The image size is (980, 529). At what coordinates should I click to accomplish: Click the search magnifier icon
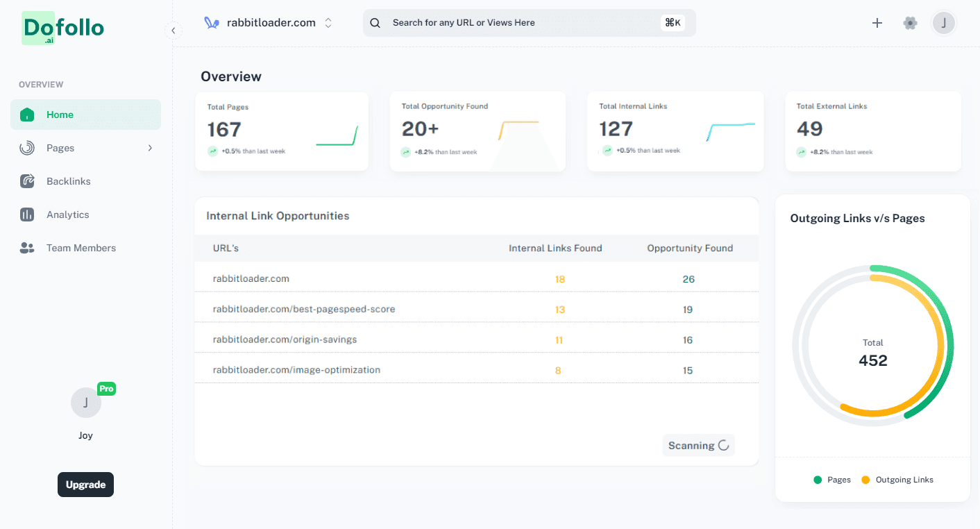[x=375, y=23]
